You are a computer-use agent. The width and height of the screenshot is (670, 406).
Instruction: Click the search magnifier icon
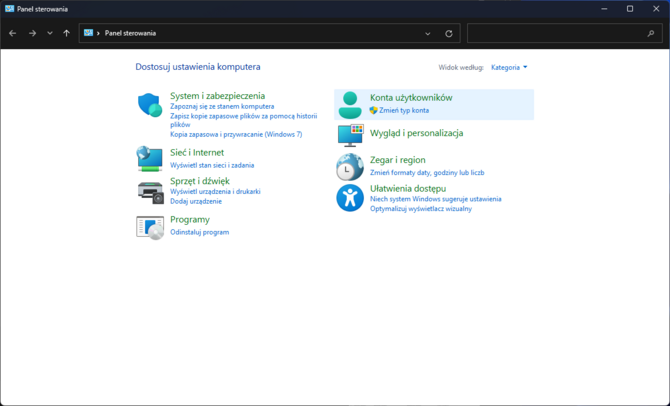coord(651,33)
